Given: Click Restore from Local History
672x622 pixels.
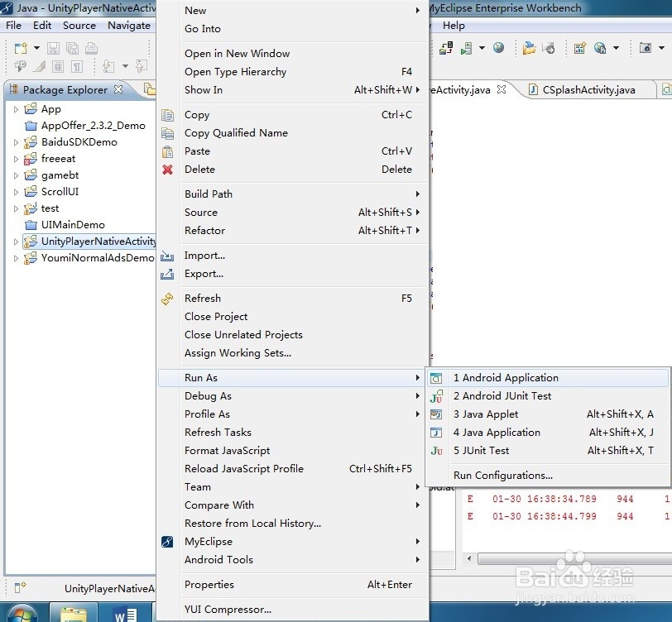Looking at the screenshot, I should (294, 524).
